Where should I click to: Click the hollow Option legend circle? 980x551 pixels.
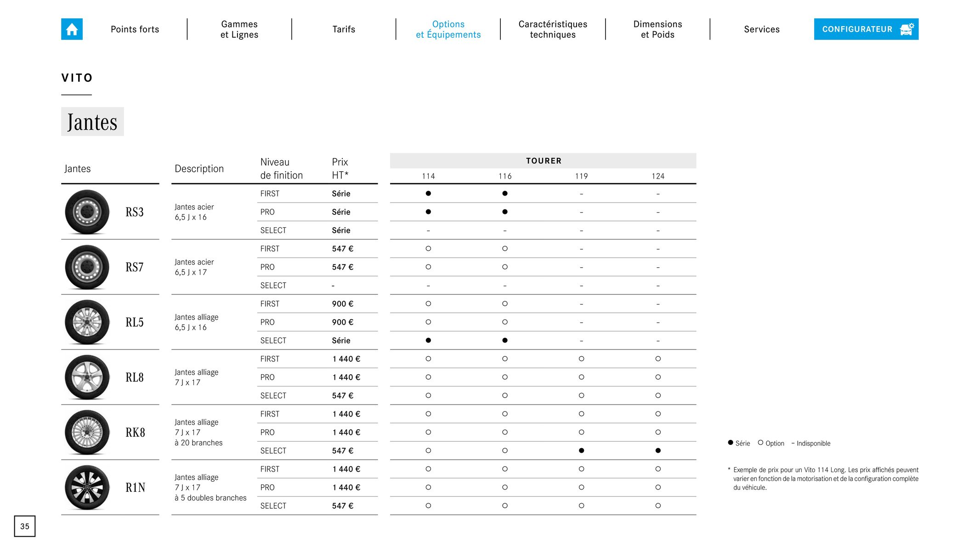[760, 443]
